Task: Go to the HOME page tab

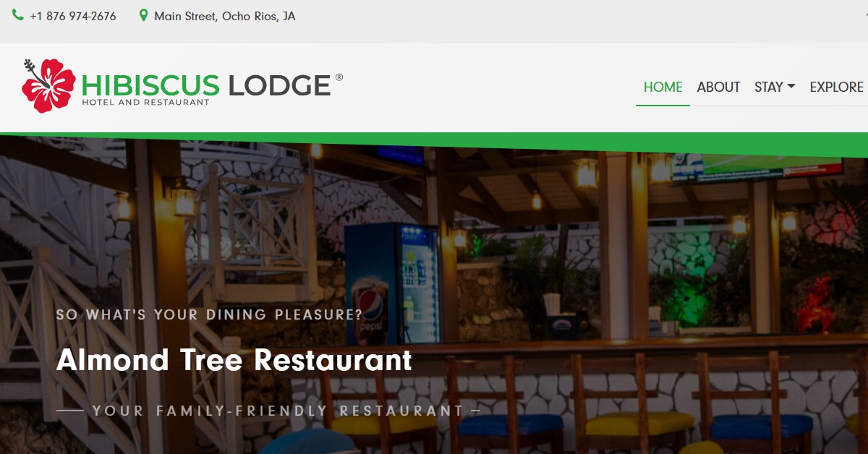Action: [x=663, y=87]
